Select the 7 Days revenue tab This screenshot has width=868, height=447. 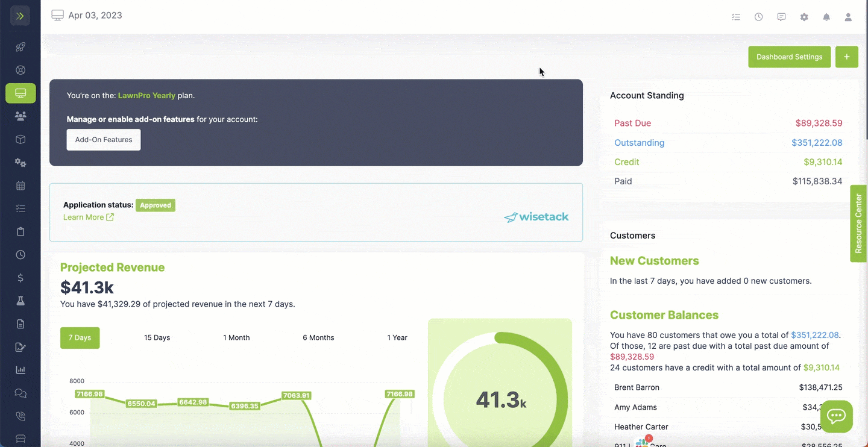pos(80,338)
